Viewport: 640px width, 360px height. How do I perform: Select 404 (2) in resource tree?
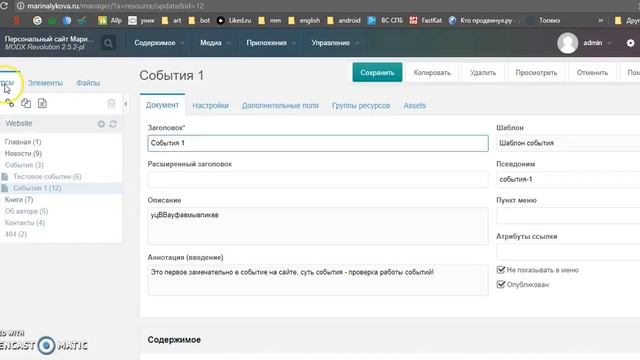pyautogui.click(x=16, y=234)
